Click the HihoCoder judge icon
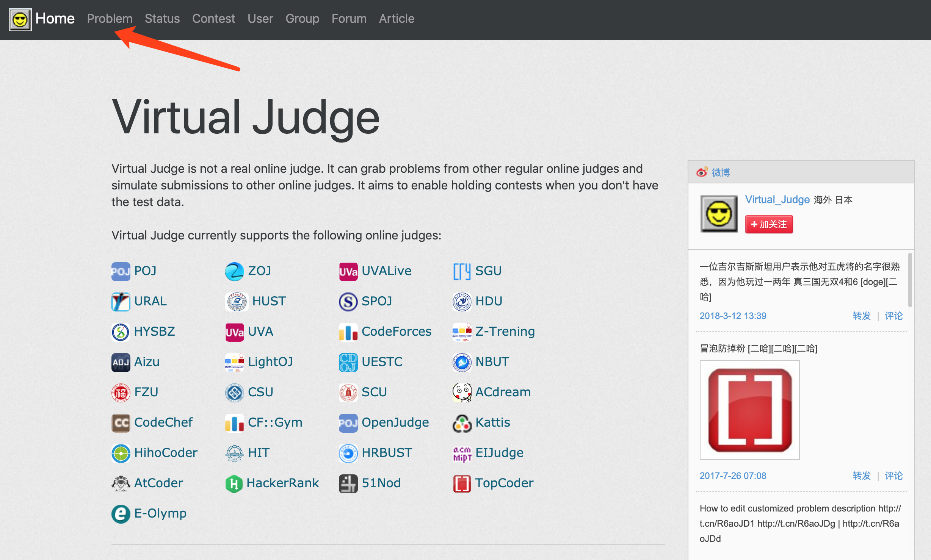The image size is (931, 560). tap(121, 453)
